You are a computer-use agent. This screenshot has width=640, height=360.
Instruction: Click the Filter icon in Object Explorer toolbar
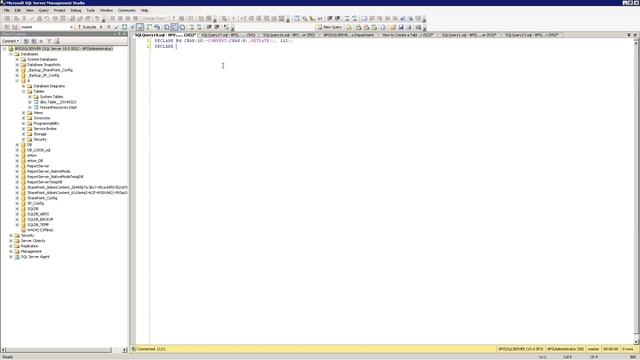pyautogui.click(x=49, y=41)
